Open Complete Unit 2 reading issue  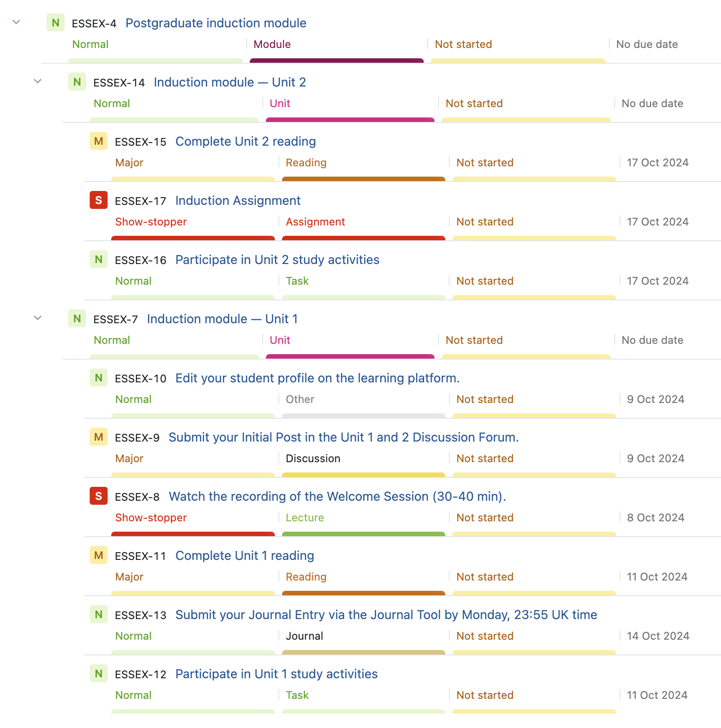[x=245, y=142]
